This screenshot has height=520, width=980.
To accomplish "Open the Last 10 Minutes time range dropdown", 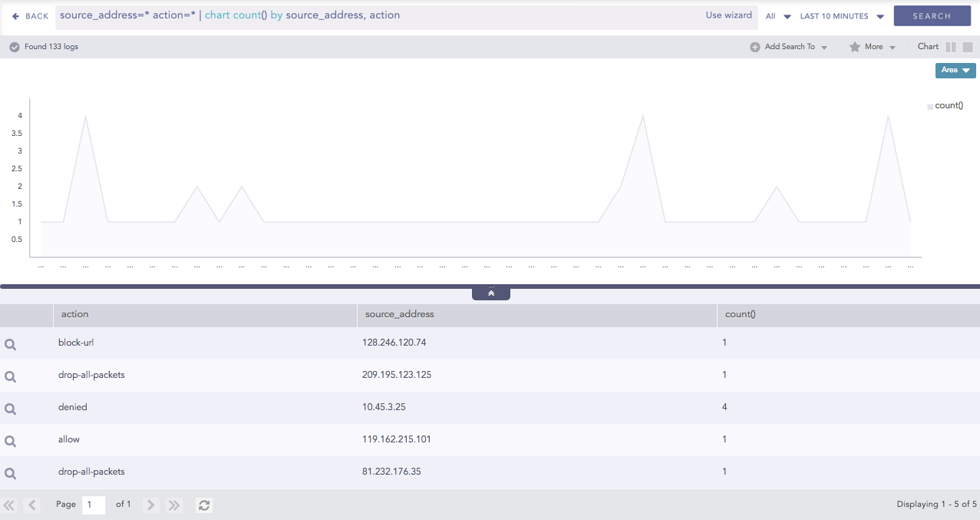I will pyautogui.click(x=842, y=16).
